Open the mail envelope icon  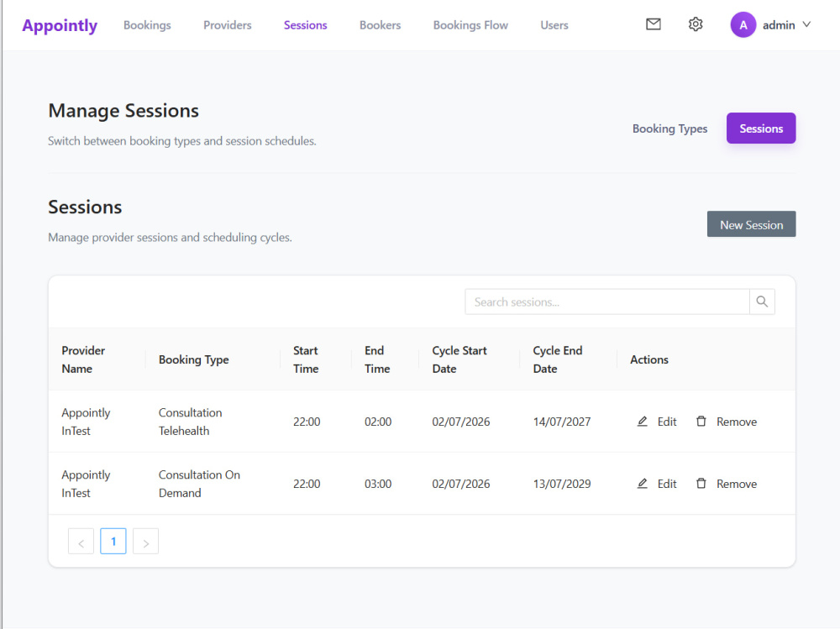653,24
